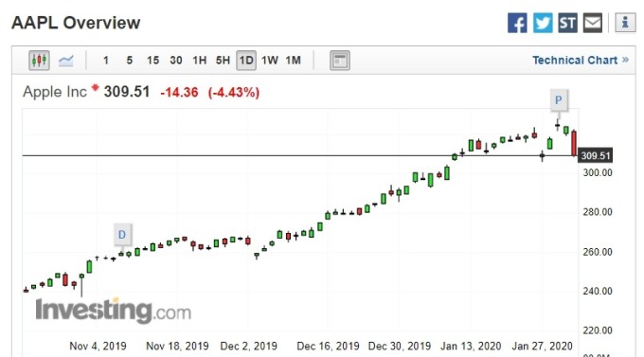Click the P marker above the chart
Viewport: 644px width, 357px height.
(x=559, y=100)
